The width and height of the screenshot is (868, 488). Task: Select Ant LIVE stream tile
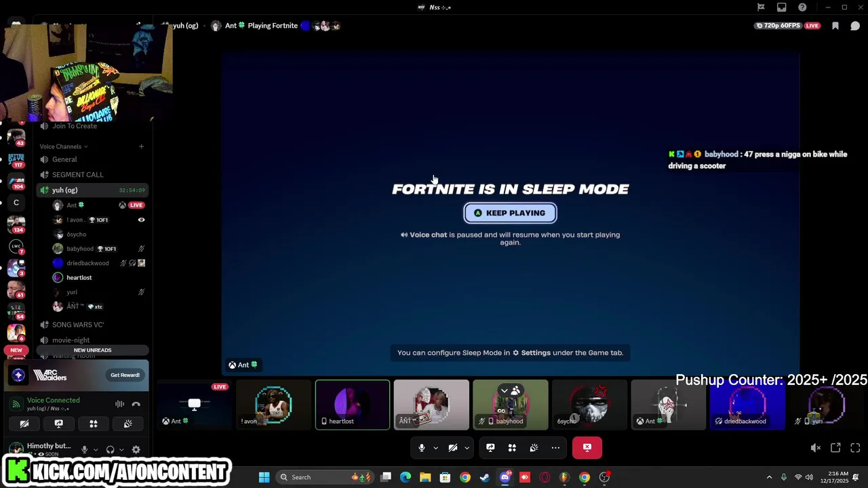(195, 405)
